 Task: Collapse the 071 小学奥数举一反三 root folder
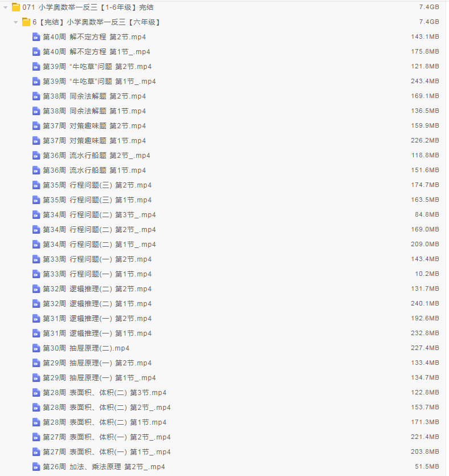tap(5, 7)
